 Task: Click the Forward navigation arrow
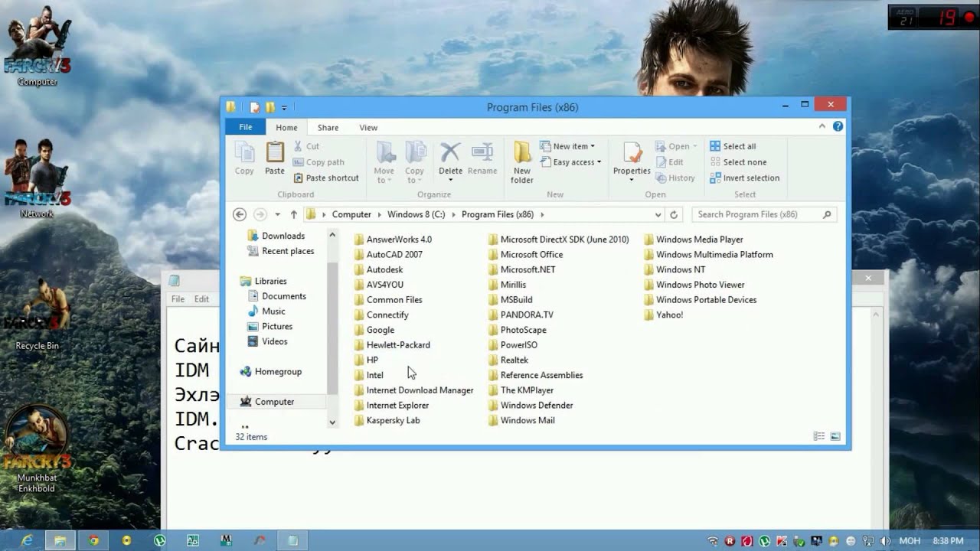pyautogui.click(x=260, y=215)
